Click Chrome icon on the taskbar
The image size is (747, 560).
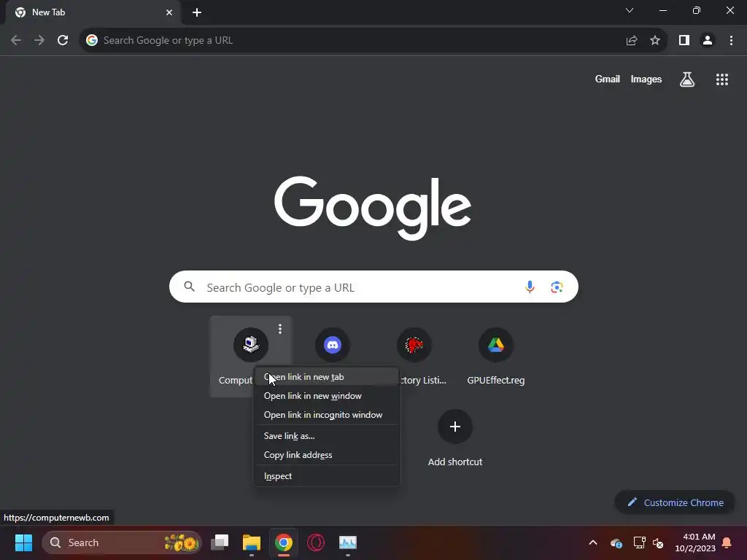click(284, 542)
